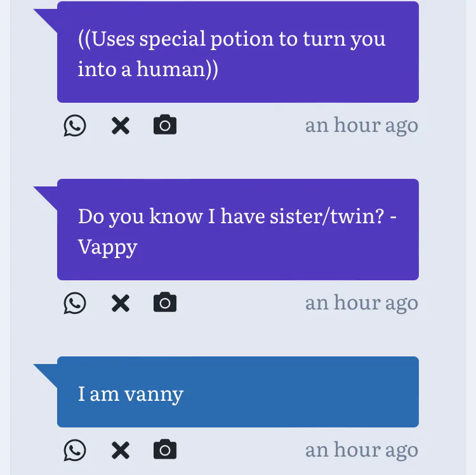Share the potion message on X
The width and height of the screenshot is (476, 475).
pyautogui.click(x=120, y=126)
